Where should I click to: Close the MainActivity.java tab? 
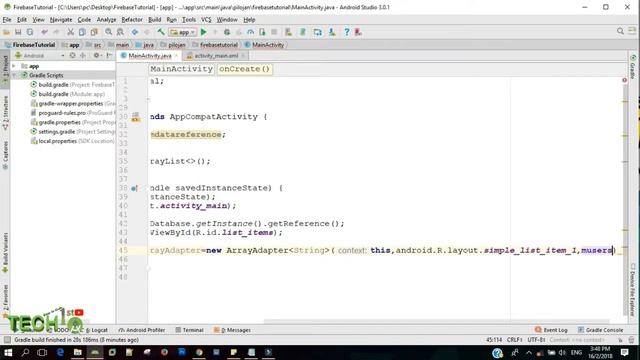(176, 56)
